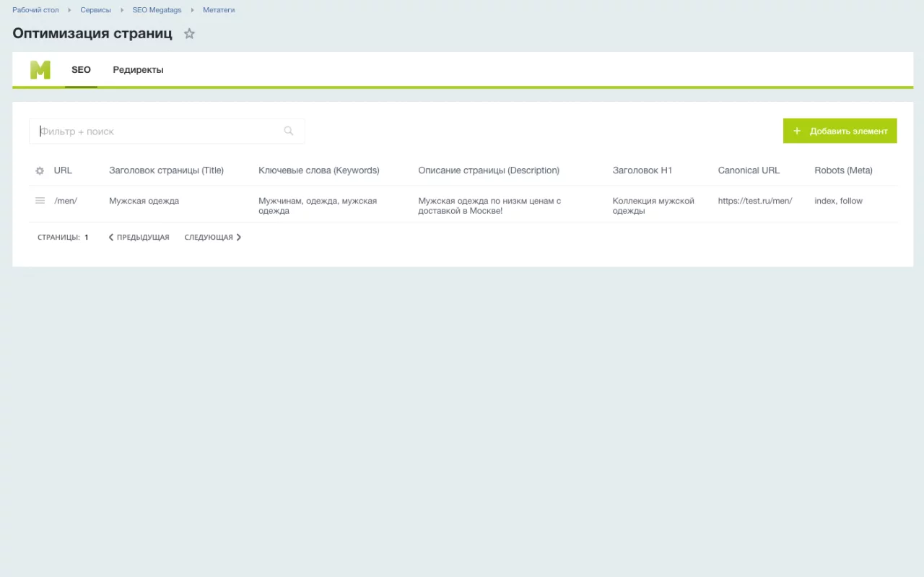Sort by Заголовок страницы (Title) column
This screenshot has height=577, width=924.
click(x=166, y=170)
